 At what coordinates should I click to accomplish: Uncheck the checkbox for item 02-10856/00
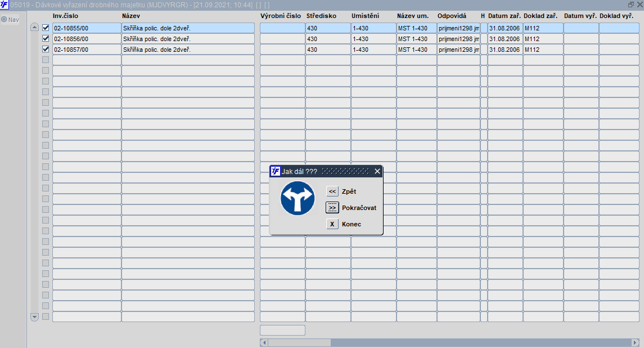point(46,39)
